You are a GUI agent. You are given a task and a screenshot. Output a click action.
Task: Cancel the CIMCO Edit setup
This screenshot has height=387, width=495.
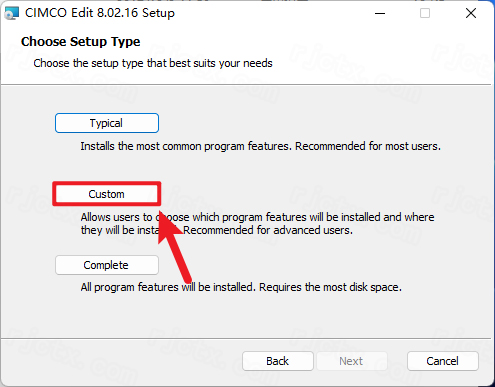pos(443,361)
